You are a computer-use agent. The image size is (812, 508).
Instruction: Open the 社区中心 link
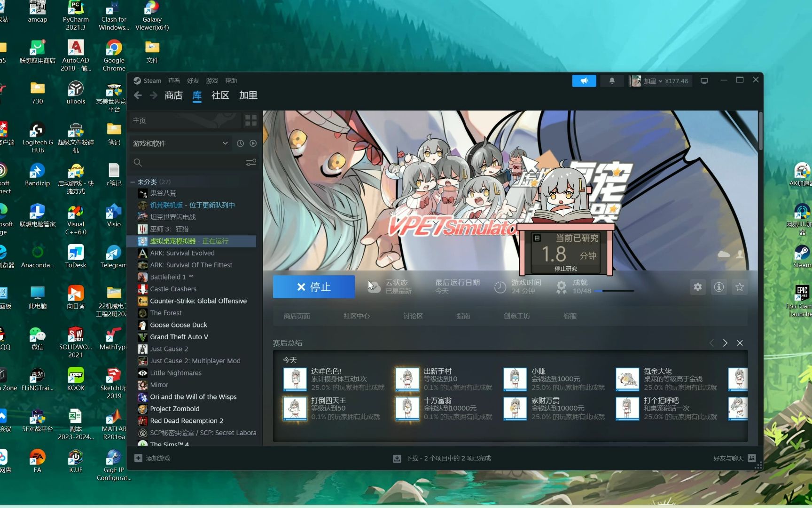357,316
